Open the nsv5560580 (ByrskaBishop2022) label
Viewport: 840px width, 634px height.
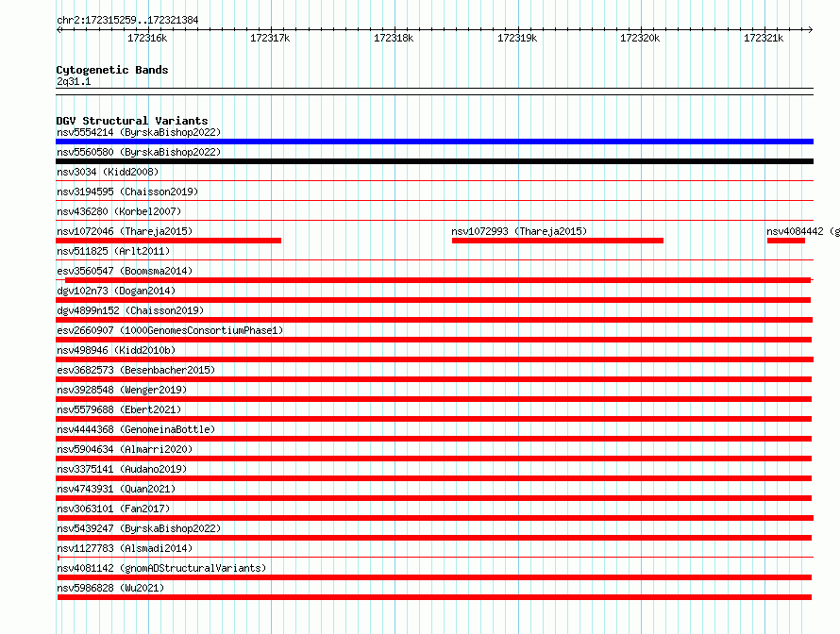click(139, 152)
